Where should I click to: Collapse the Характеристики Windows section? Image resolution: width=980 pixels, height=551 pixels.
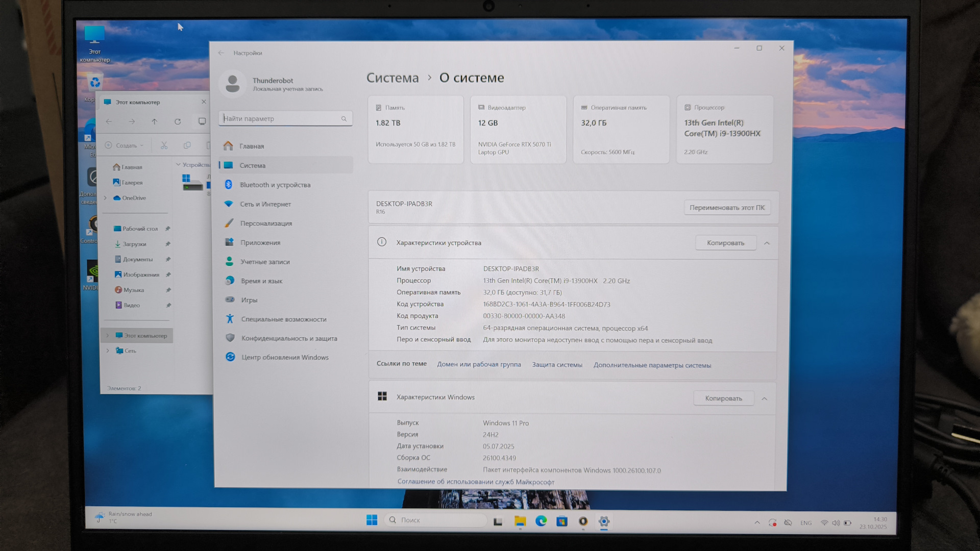pos(764,399)
